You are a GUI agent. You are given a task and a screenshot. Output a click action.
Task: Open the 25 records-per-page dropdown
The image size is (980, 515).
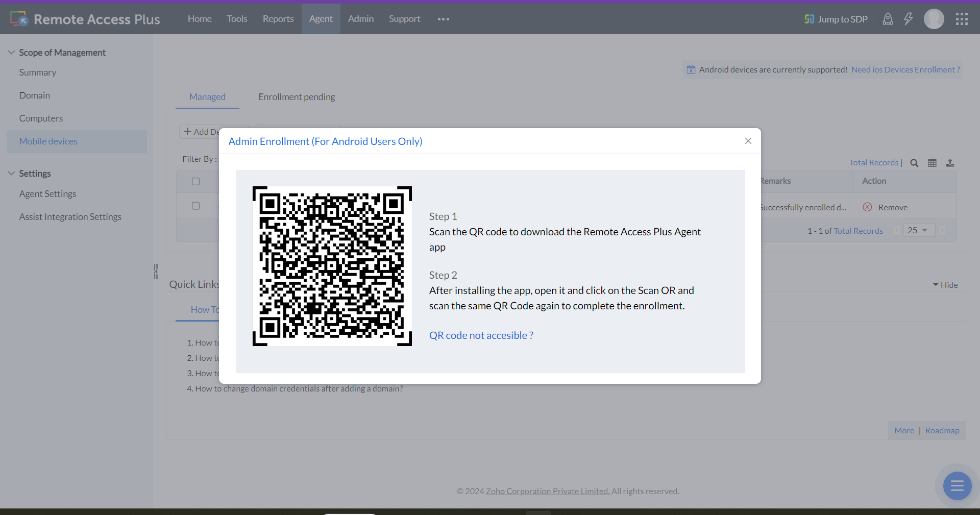pyautogui.click(x=919, y=230)
